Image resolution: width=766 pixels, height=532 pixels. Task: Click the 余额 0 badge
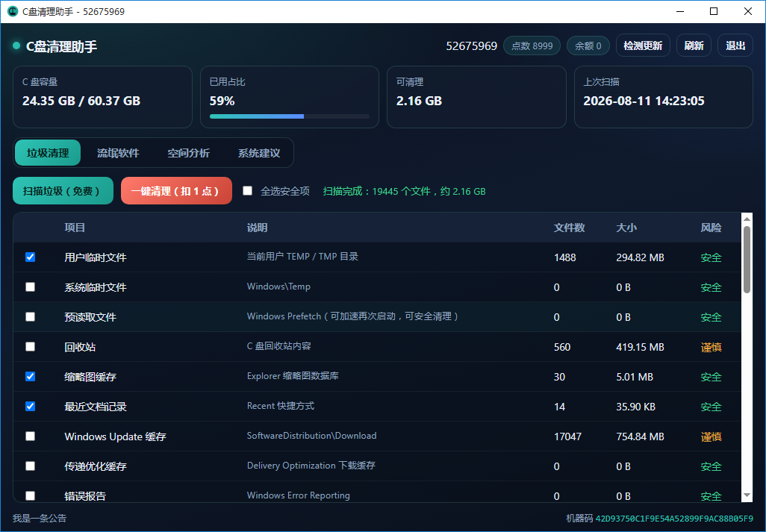(588, 46)
